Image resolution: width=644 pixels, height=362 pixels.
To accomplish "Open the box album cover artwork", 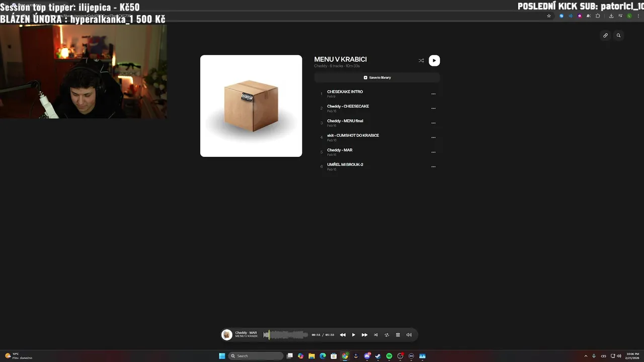I will click(251, 106).
